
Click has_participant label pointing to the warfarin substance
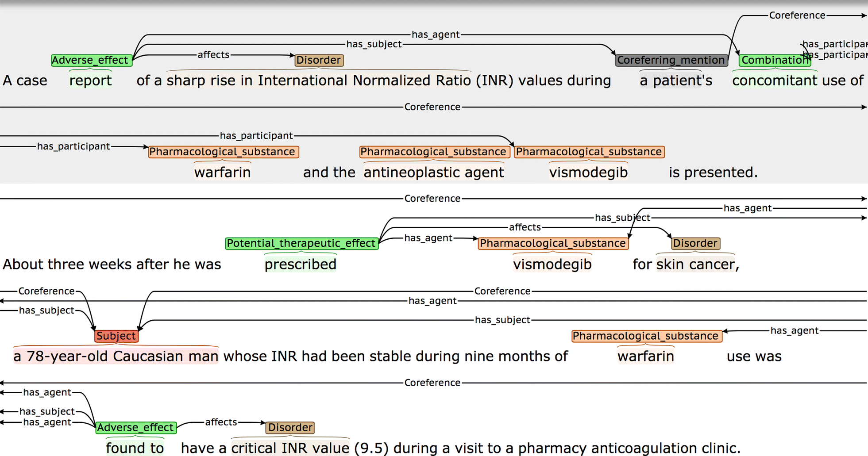click(x=73, y=146)
